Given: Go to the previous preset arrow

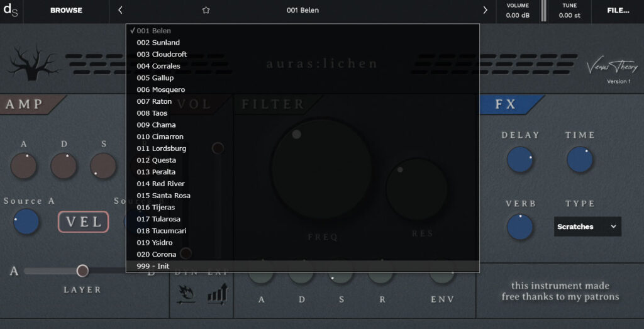Looking at the screenshot, I should (x=120, y=10).
